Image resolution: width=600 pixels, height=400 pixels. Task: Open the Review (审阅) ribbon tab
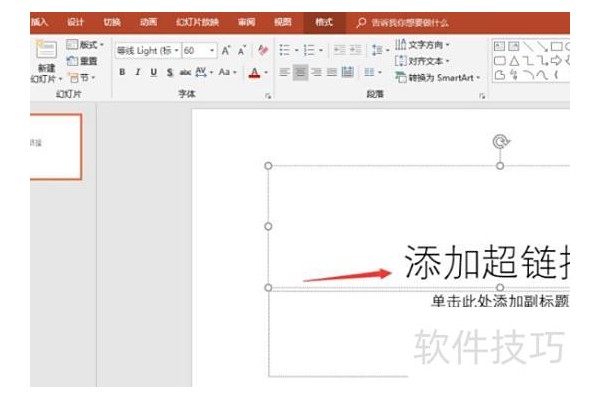point(246,22)
